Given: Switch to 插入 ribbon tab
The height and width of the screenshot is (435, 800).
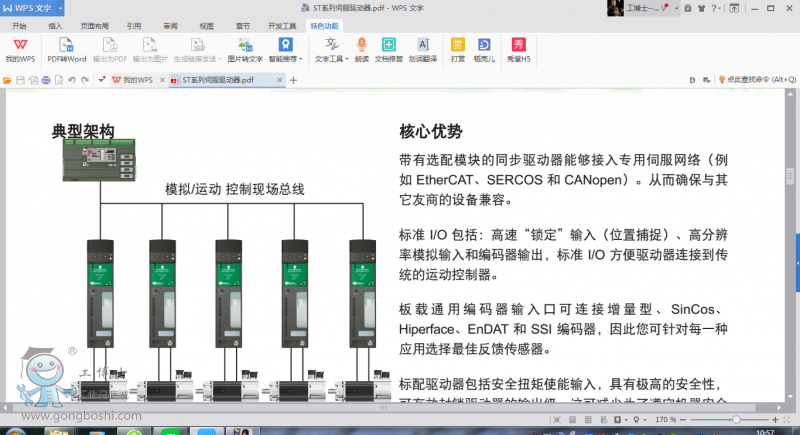Looking at the screenshot, I should tap(56, 26).
